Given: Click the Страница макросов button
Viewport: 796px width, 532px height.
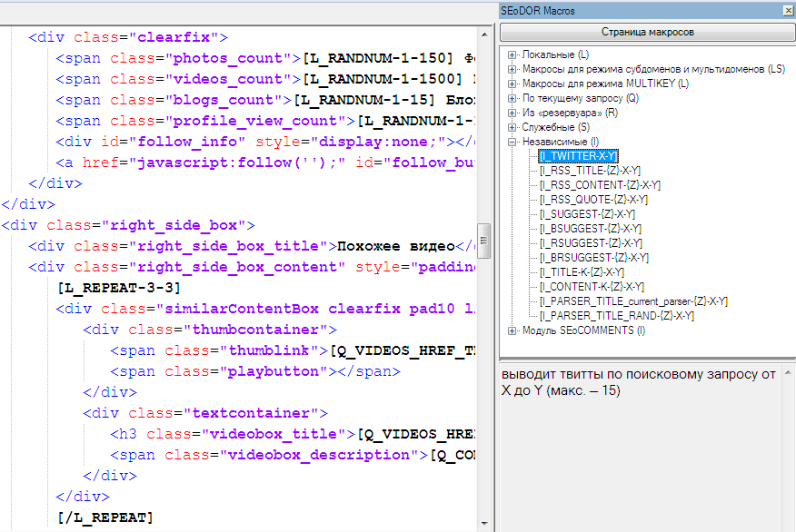Looking at the screenshot, I should tap(647, 32).
